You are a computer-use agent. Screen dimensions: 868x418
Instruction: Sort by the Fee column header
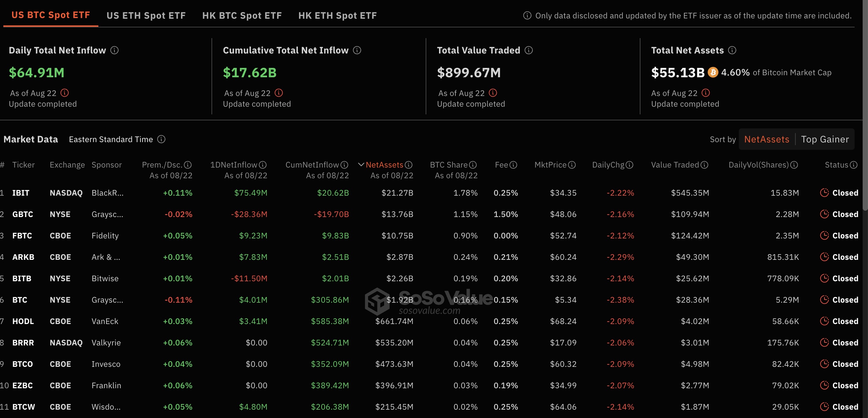[x=501, y=165]
